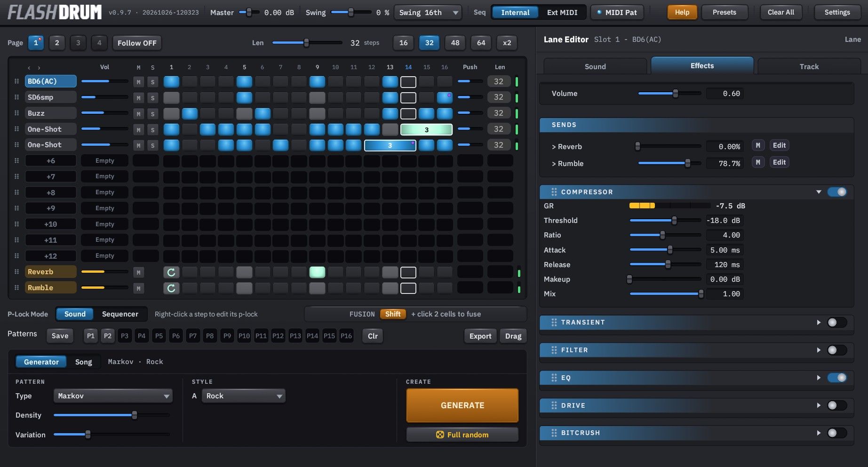Open the Style A Rock dropdown
868x467 pixels.
coord(244,396)
